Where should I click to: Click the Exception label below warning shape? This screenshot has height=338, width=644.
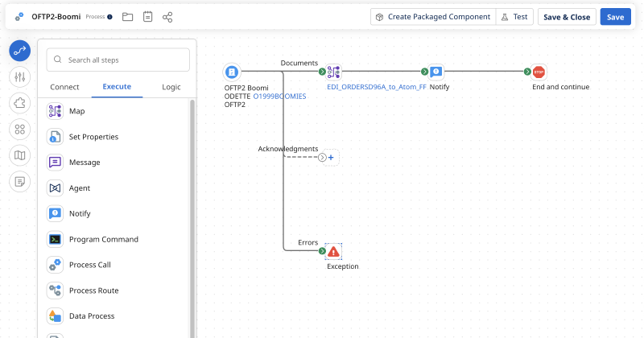[x=343, y=266]
